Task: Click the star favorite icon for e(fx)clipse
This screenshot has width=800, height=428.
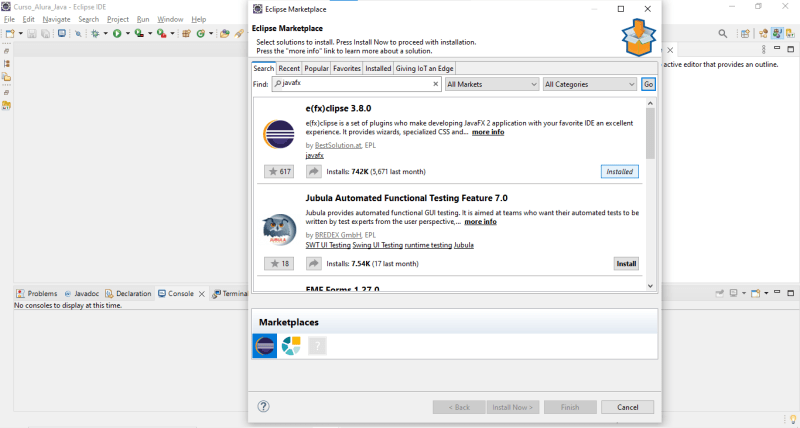Action: point(279,171)
